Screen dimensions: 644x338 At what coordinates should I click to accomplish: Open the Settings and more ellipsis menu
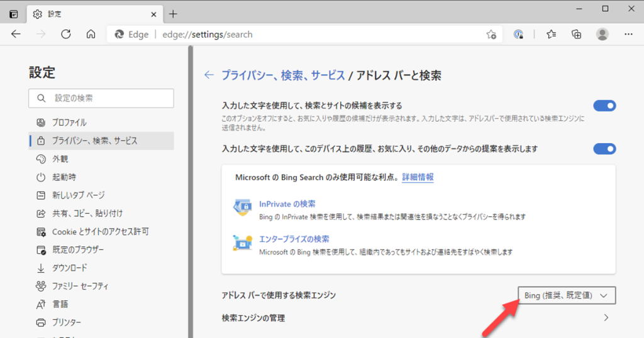click(x=628, y=35)
